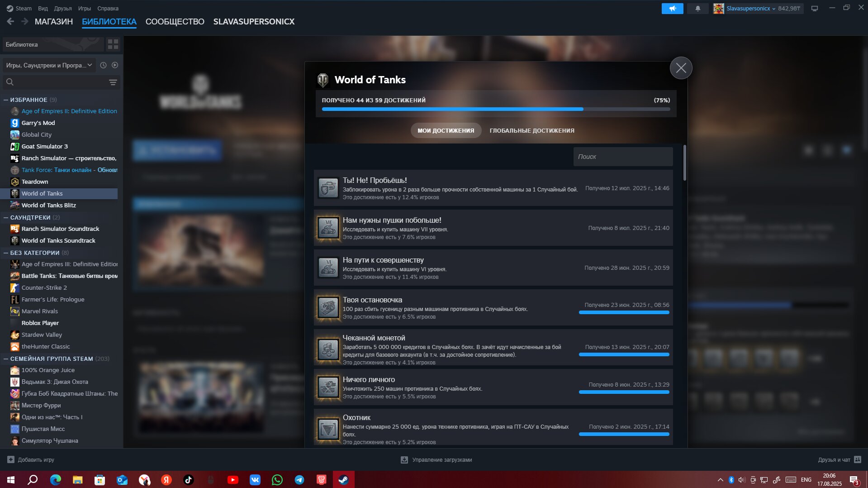This screenshot has width=868, height=488.
Task: Select the МОИ ДОСТИЖЕНИЯ tab
Action: coord(446,130)
